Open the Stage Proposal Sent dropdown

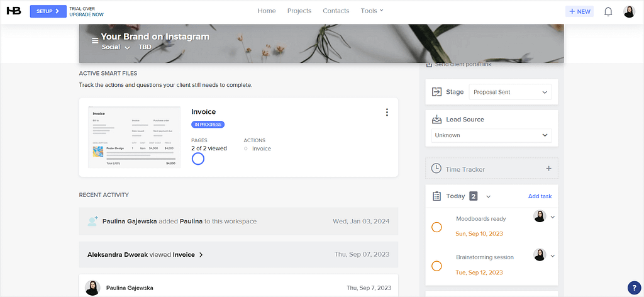[x=510, y=92]
